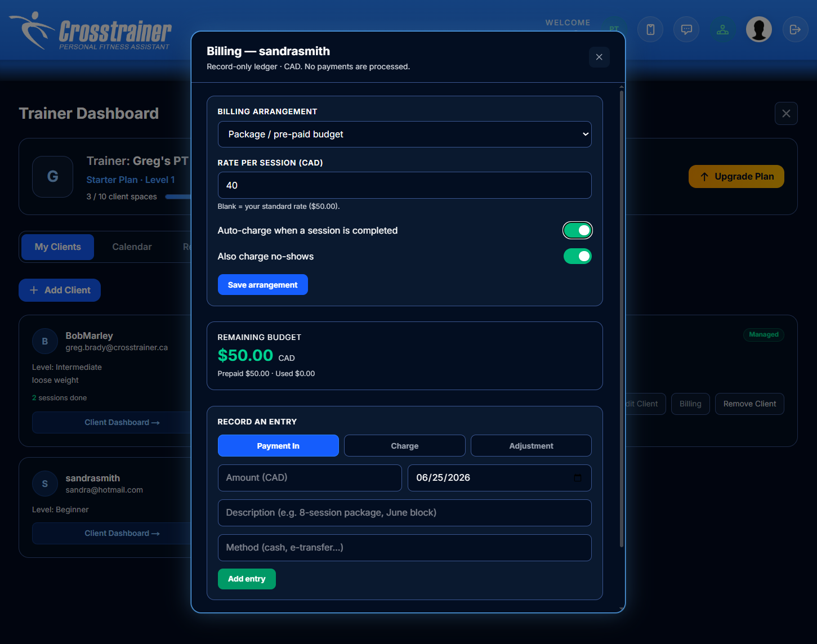Open the calendar picker icon in date field
The image size is (817, 644).
click(577, 478)
